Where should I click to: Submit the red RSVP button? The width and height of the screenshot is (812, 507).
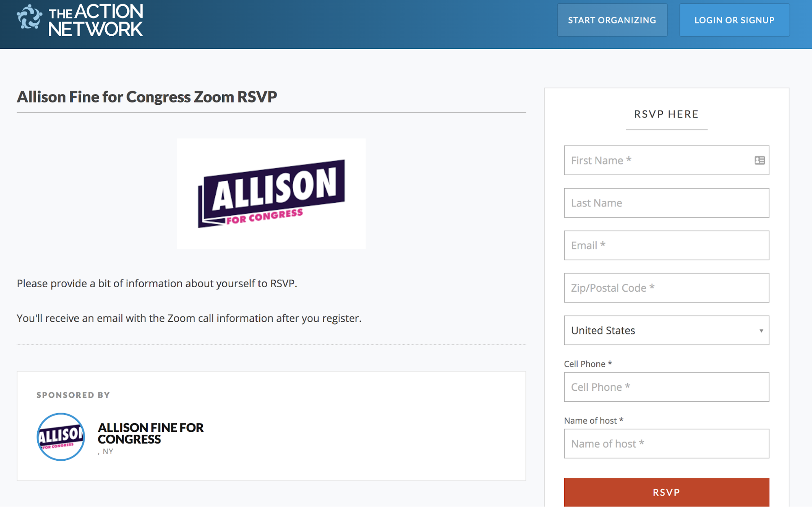pyautogui.click(x=667, y=492)
